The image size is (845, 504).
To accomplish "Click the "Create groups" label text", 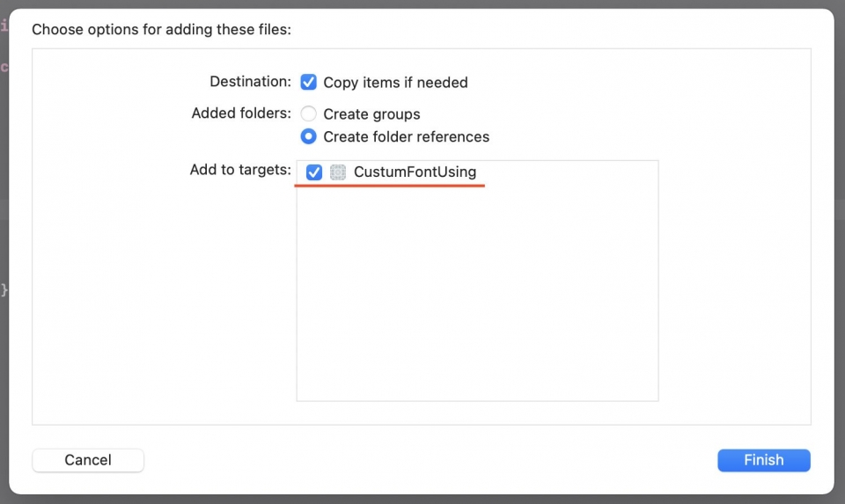I will pyautogui.click(x=371, y=114).
